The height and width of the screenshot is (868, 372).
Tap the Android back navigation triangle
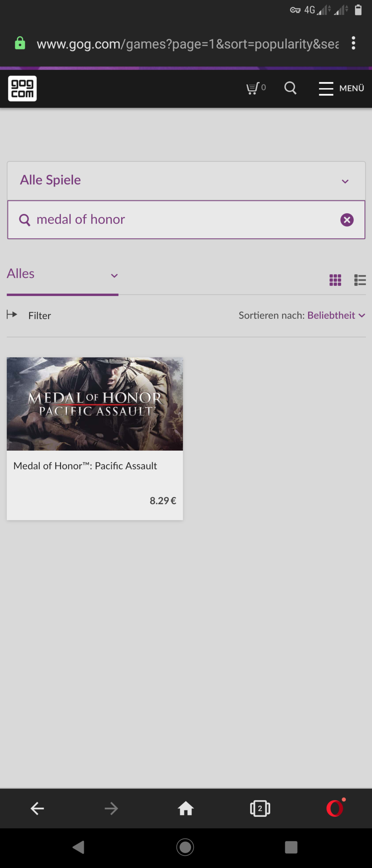[79, 847]
